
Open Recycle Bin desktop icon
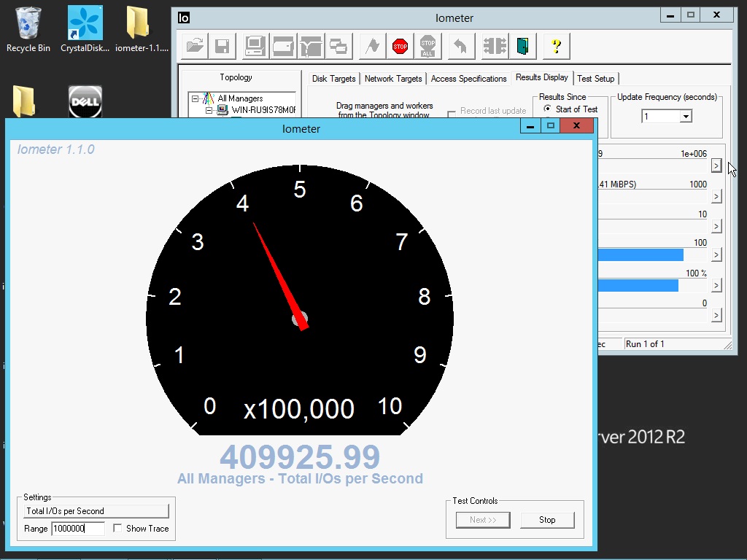(28, 29)
